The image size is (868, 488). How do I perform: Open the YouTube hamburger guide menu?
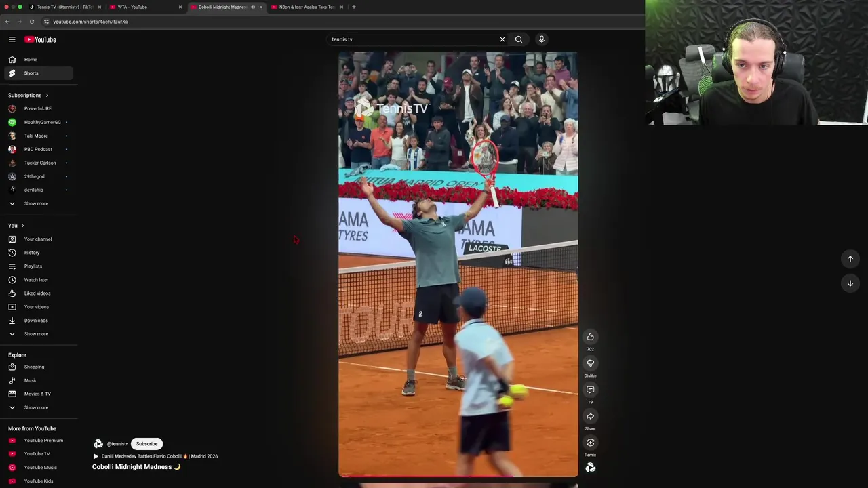(12, 39)
